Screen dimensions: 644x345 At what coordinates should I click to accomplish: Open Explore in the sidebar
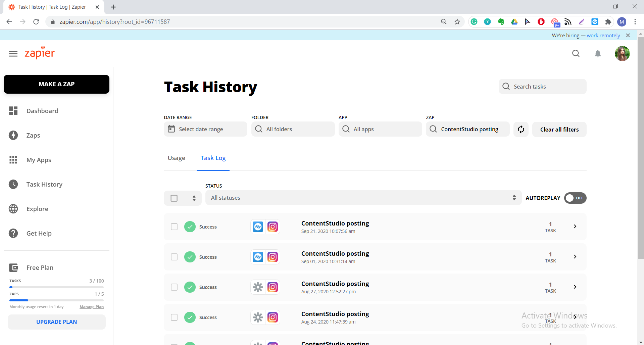pyautogui.click(x=37, y=209)
